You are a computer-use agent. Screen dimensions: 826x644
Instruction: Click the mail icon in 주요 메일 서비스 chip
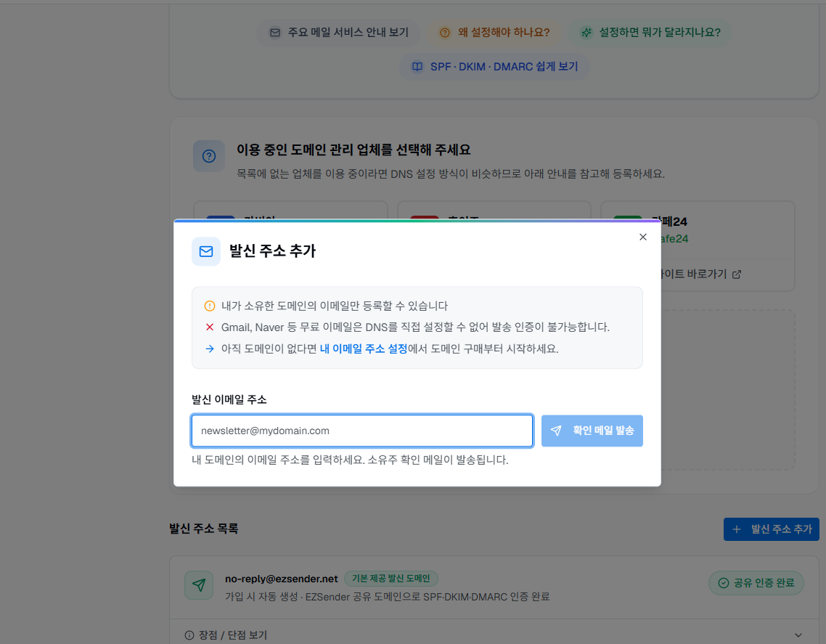pos(275,33)
